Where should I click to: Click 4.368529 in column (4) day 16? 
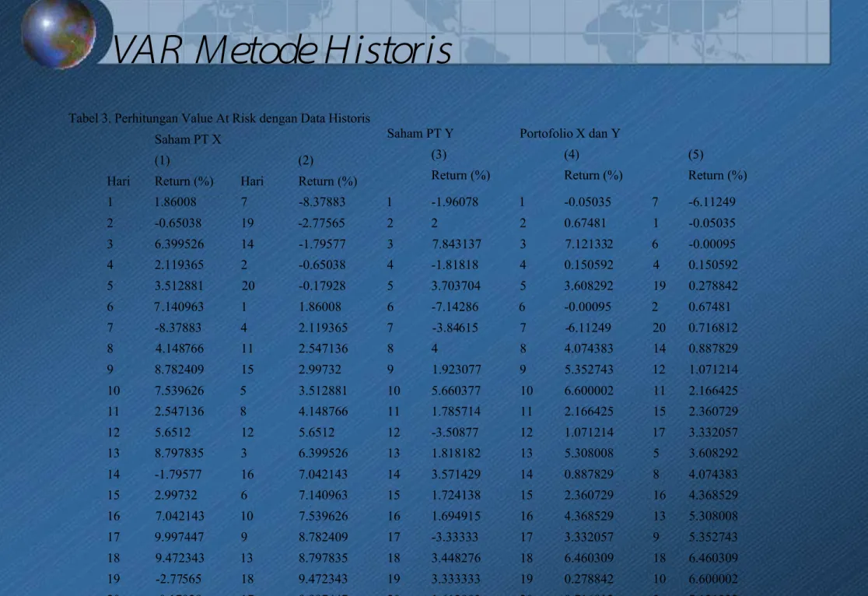point(589,516)
